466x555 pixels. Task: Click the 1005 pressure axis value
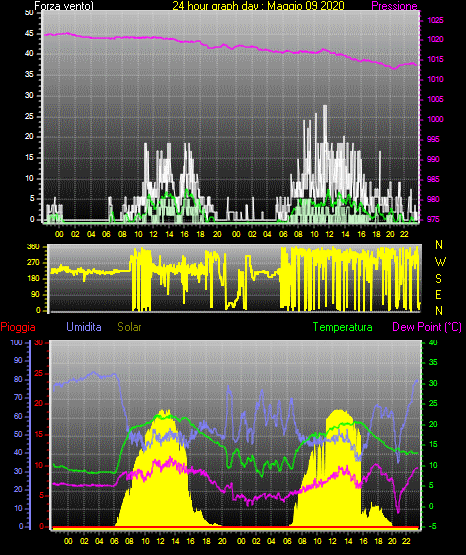click(x=435, y=99)
